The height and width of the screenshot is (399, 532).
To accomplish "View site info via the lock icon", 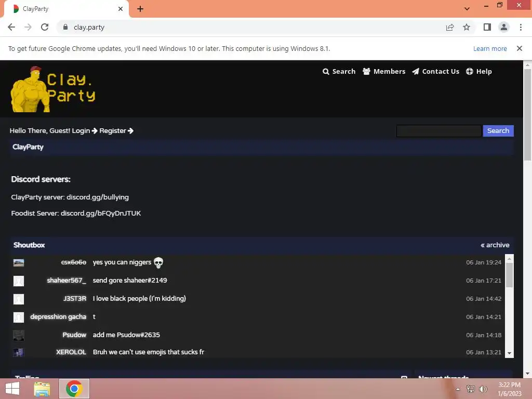I will [x=65, y=27].
